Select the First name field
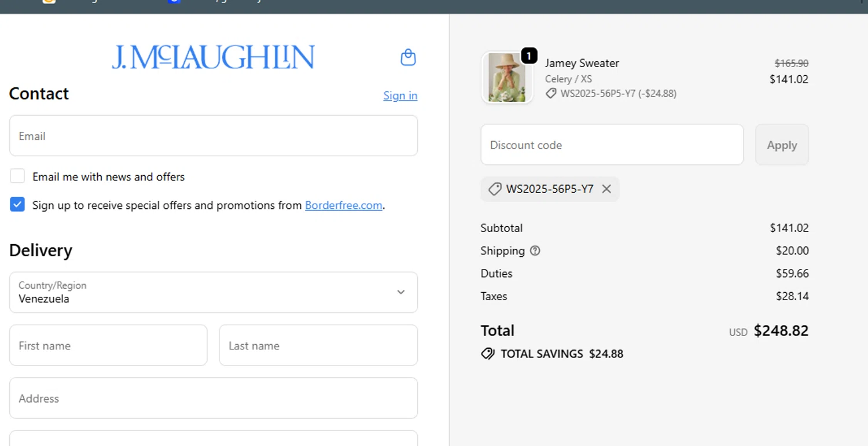868x446 pixels. (x=108, y=346)
